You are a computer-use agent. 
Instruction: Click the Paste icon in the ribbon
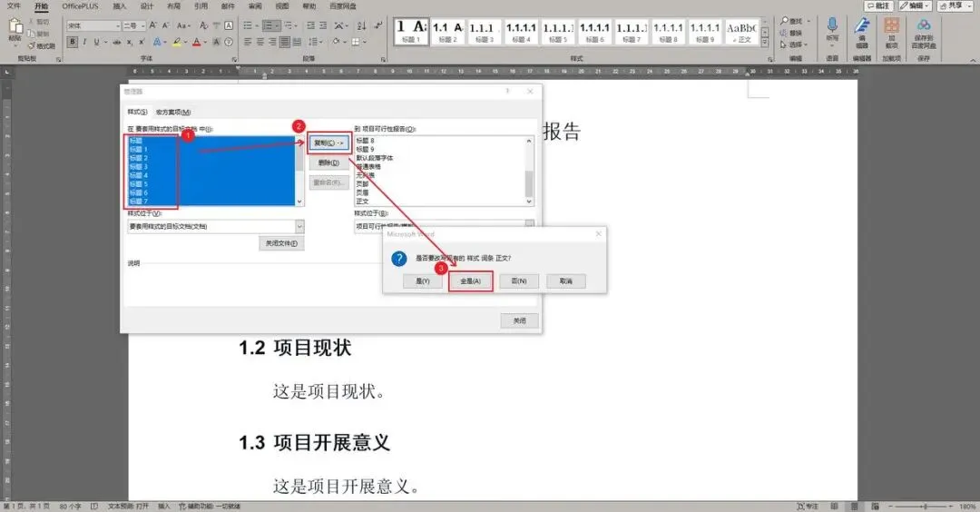(x=15, y=25)
